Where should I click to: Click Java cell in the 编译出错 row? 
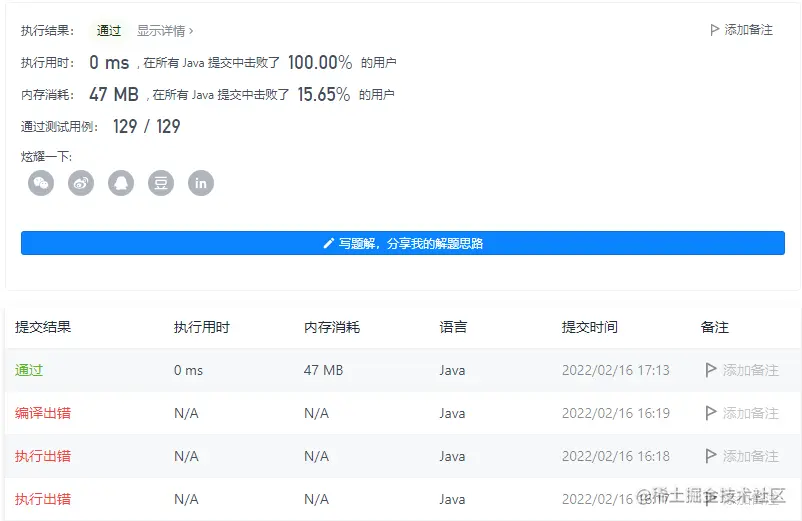point(452,413)
